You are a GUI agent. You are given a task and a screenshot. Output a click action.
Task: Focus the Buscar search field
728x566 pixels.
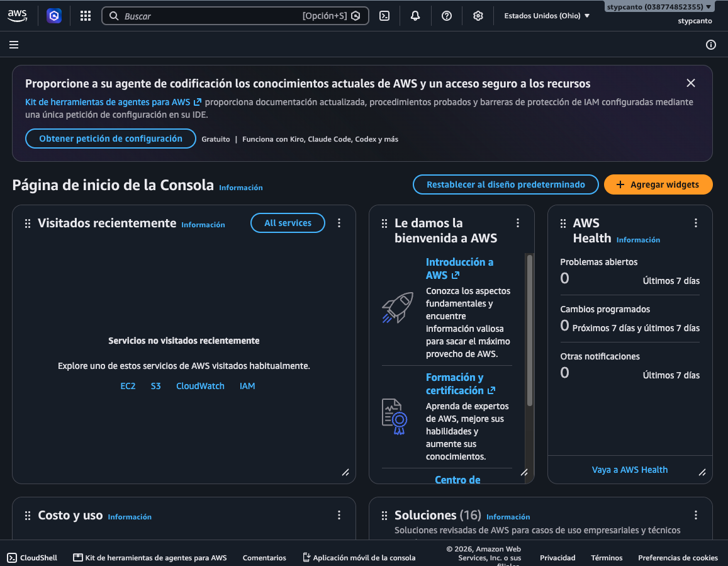(235, 16)
